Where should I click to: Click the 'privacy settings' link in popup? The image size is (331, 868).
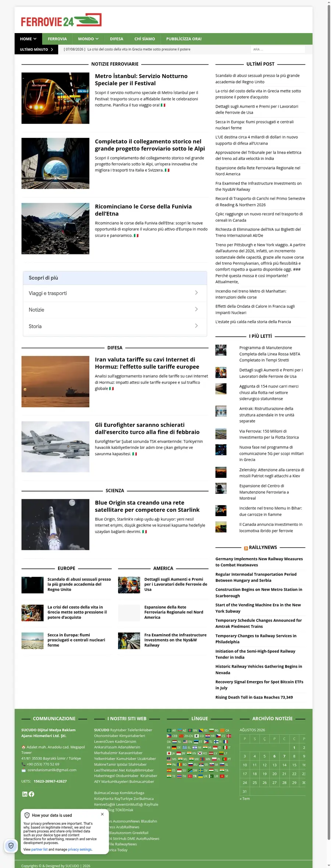79,850
